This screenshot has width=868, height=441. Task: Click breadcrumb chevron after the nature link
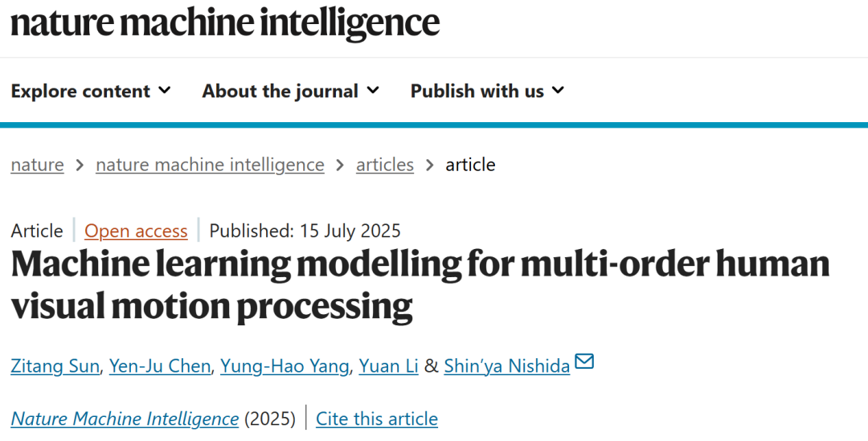coord(80,165)
